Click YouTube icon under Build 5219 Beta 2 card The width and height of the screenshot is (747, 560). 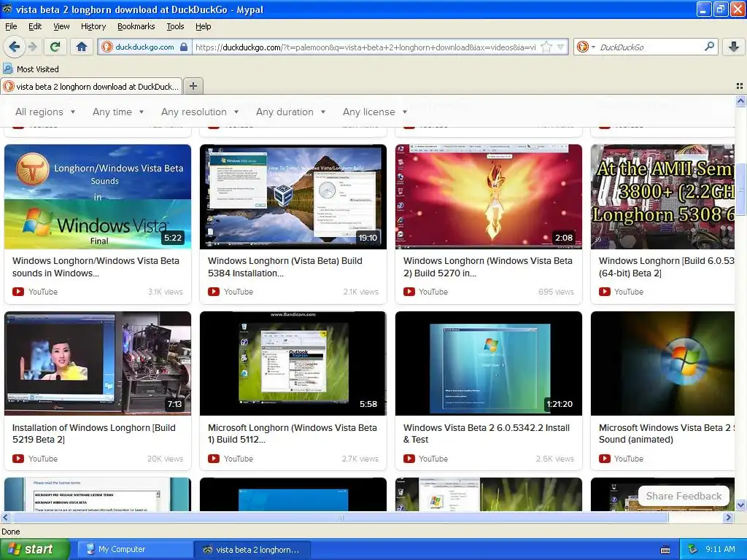[18, 459]
